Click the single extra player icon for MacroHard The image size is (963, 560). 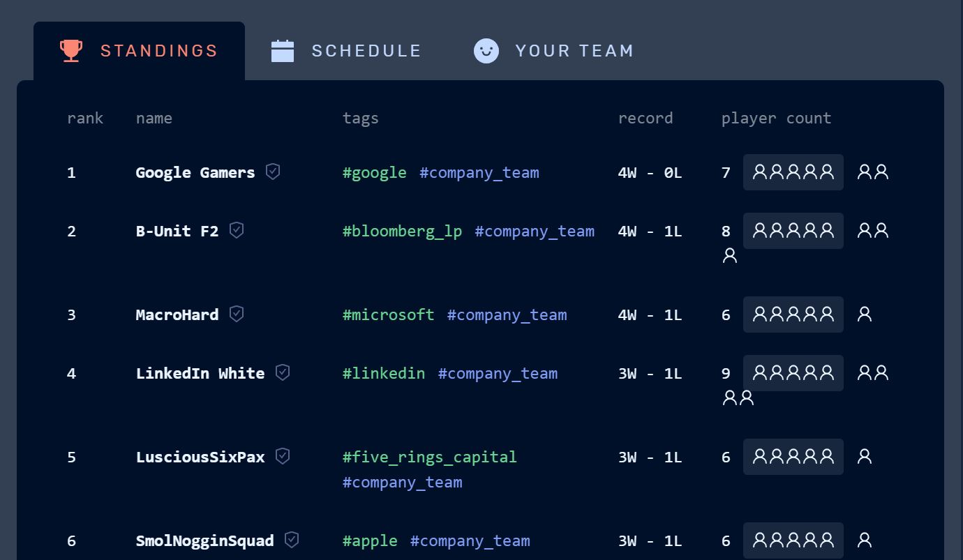coord(865,314)
